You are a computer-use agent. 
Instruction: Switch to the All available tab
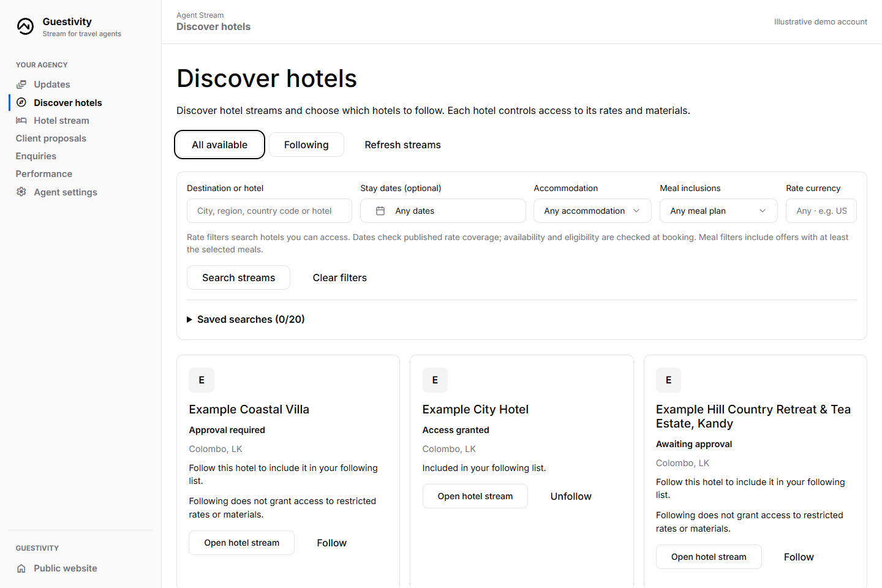pyautogui.click(x=220, y=145)
